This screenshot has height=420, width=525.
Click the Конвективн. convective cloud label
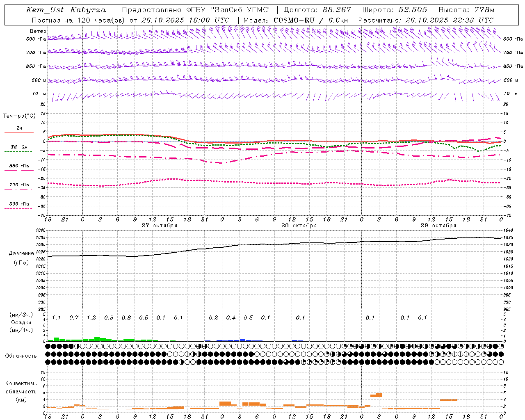(21, 383)
